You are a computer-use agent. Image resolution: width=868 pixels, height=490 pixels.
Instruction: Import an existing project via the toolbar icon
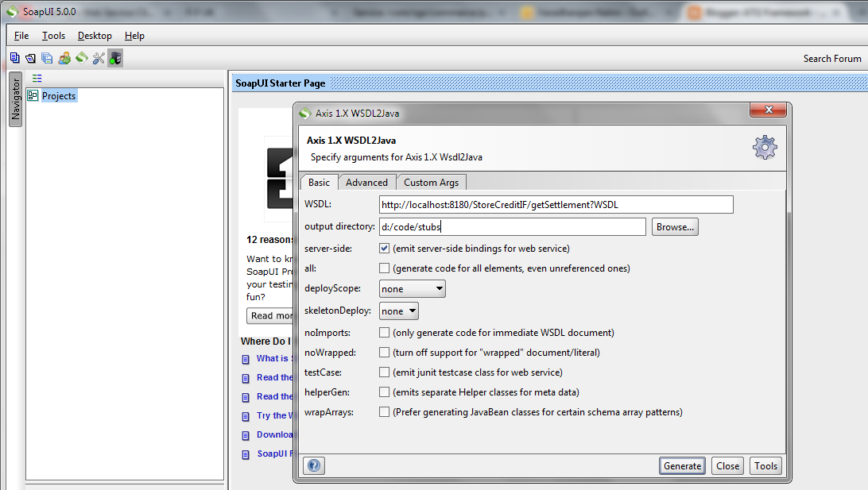(30, 57)
